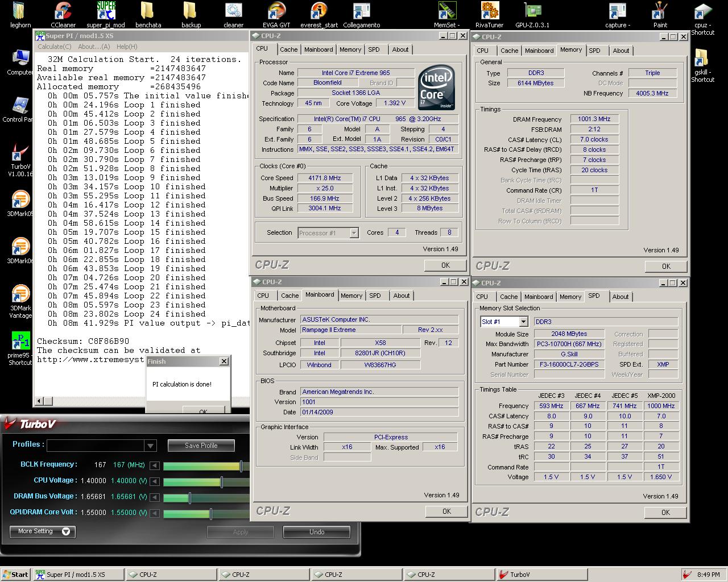Image resolution: width=728 pixels, height=582 pixels.
Task: Adjust the CPU Voltage slider
Action: [222, 482]
